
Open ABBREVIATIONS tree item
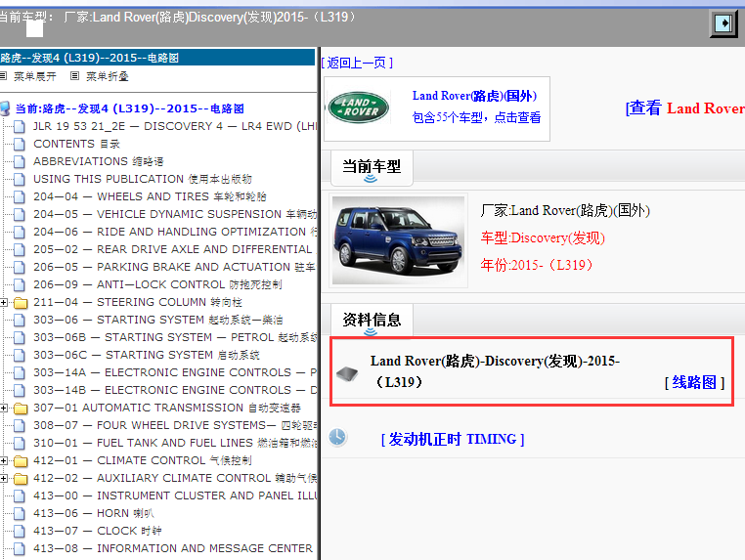tap(99, 161)
